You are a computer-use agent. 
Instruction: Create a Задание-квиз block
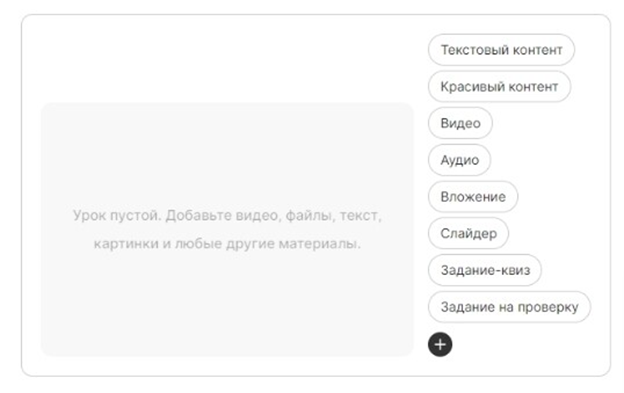tap(485, 270)
